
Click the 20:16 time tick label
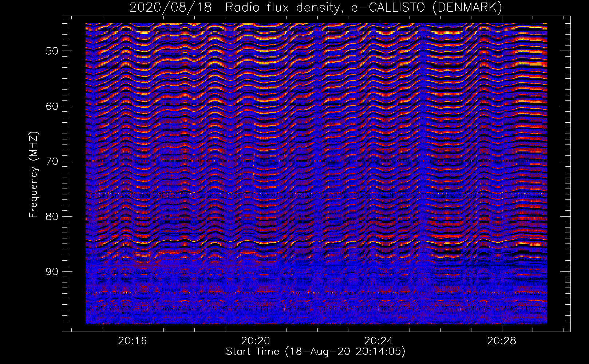(133, 341)
